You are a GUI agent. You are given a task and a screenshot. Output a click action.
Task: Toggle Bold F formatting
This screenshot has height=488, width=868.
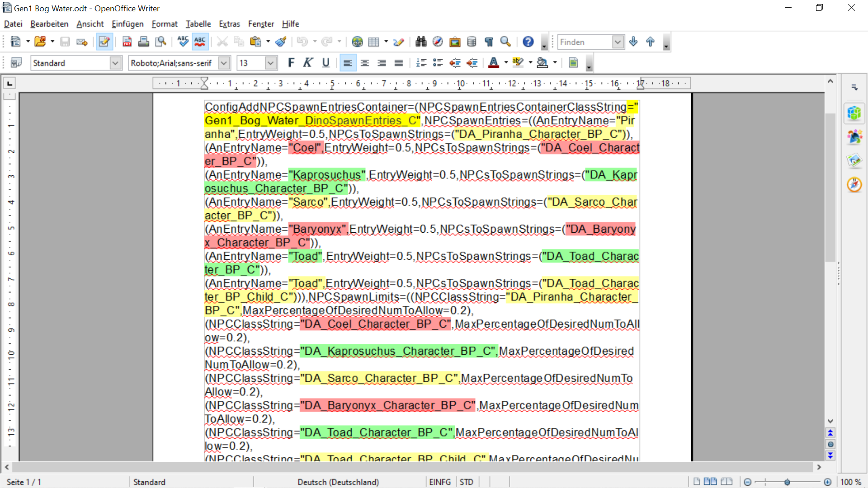[x=291, y=63]
